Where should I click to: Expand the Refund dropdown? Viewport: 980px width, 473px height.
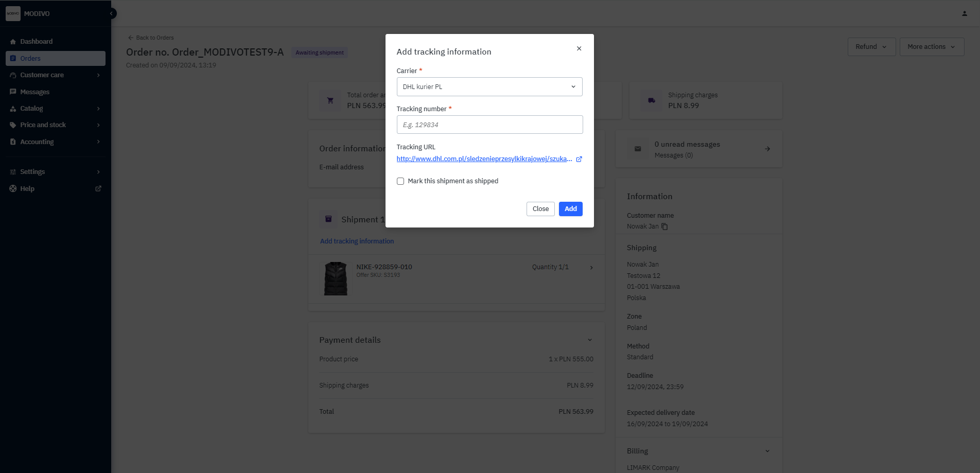click(871, 47)
